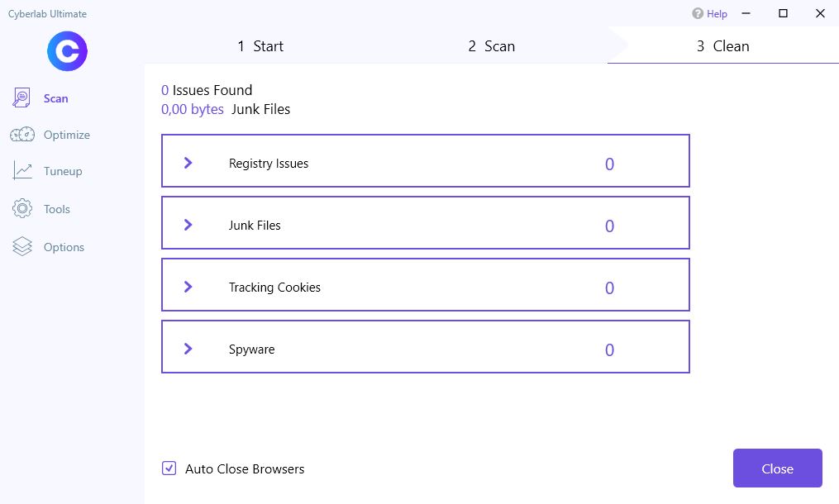Expand the Tracking Cookies chevron
Viewport: 839px width, 504px height.
click(188, 287)
